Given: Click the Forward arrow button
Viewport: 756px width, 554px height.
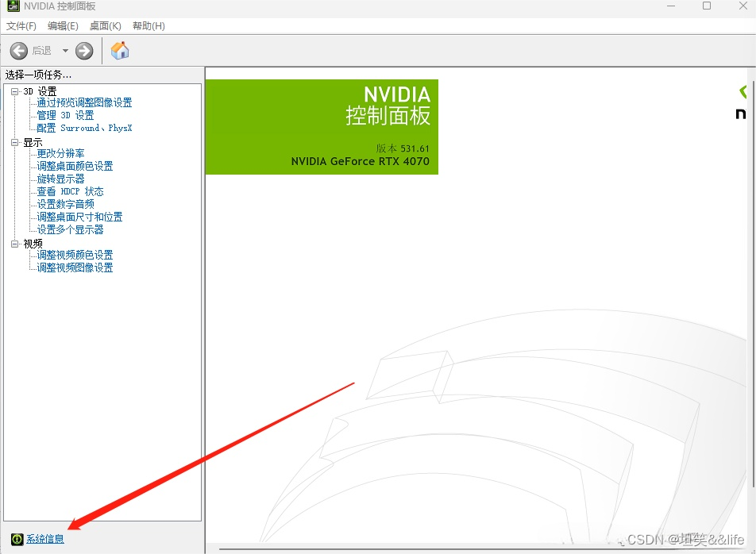Looking at the screenshot, I should tap(84, 51).
